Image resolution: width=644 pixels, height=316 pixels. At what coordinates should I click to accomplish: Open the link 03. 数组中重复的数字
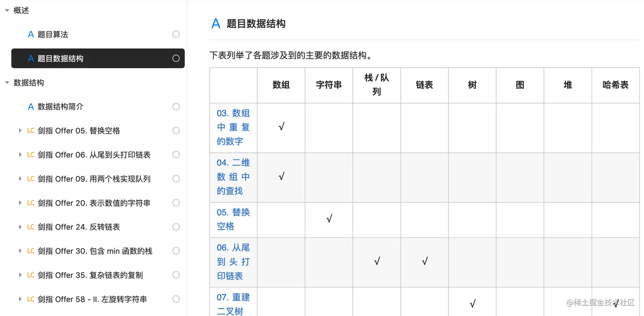coord(233,127)
